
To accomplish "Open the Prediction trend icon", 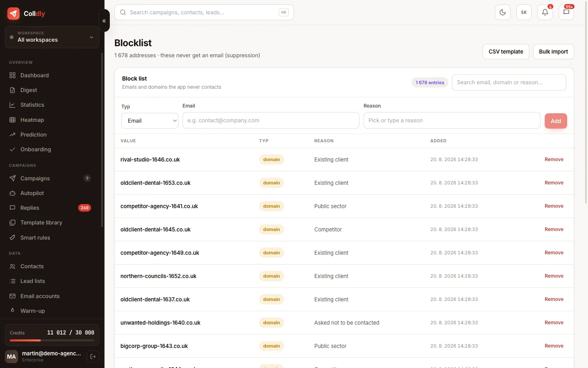I will click(12, 135).
